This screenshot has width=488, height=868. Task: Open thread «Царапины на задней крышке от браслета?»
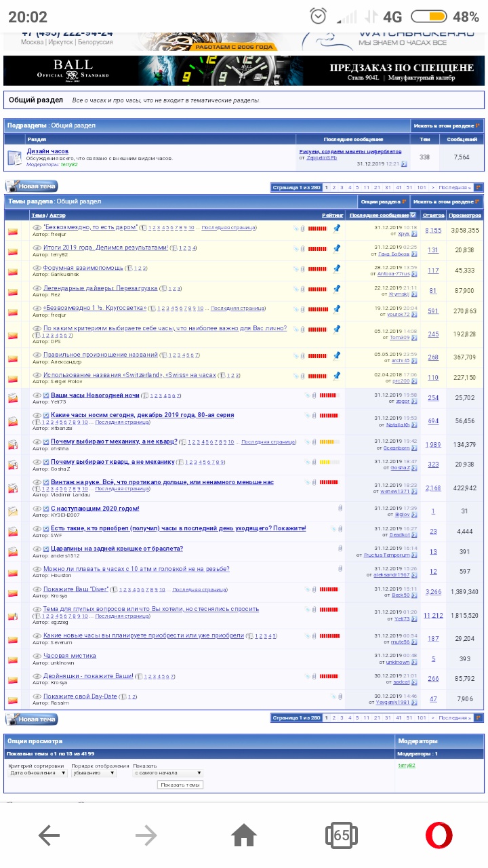point(113,549)
